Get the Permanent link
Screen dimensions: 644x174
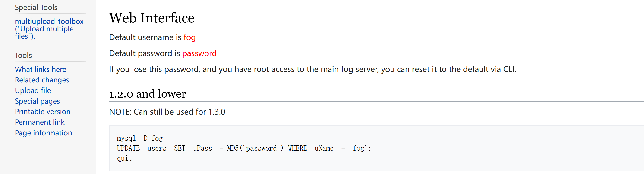click(x=40, y=122)
